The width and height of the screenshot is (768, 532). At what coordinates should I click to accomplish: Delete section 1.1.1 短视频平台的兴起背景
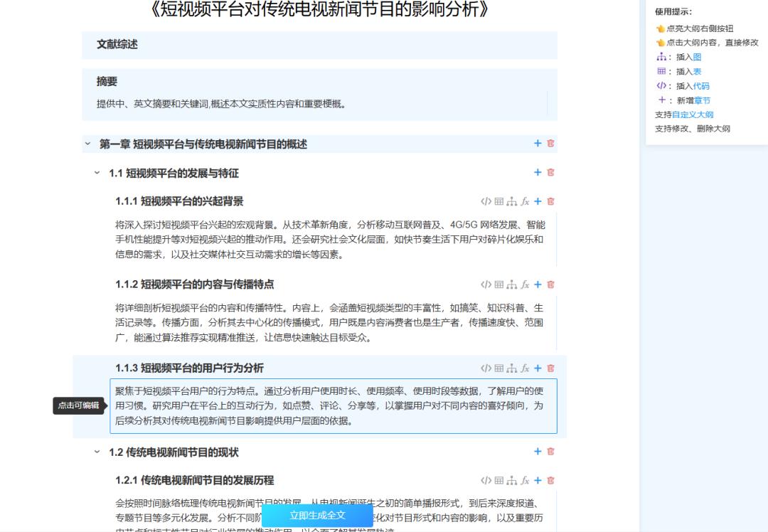550,201
